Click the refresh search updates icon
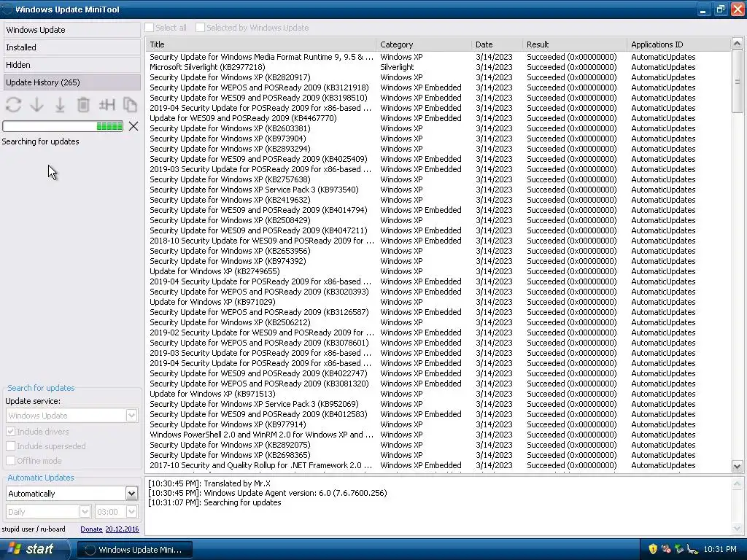This screenshot has width=747, height=560. [13, 105]
